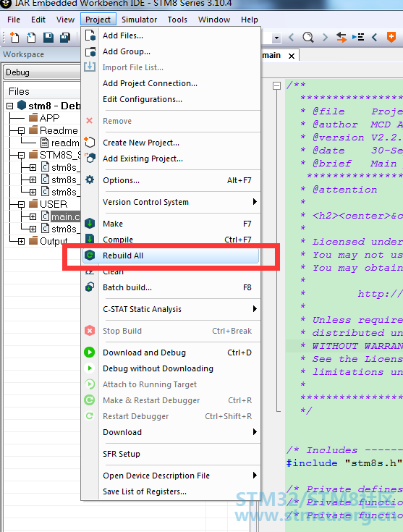Collapse the STM8S_ library folder node
Screen dimensions: 403x532
pos(22,156)
